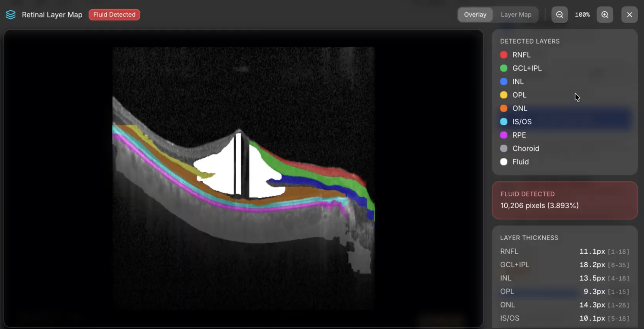
Task: Click the ONL row label in Layer Thickness
Action: (507, 305)
